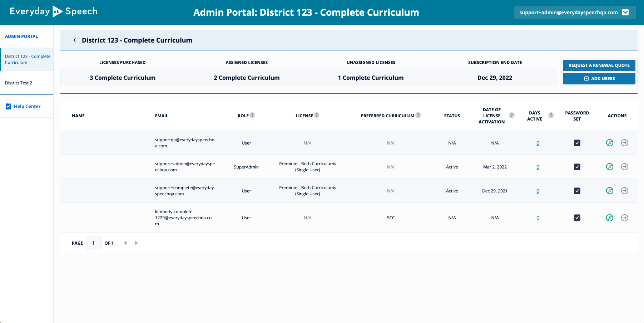
Task: Click arrow circle icon for support+complete row
Action: [x=625, y=191]
